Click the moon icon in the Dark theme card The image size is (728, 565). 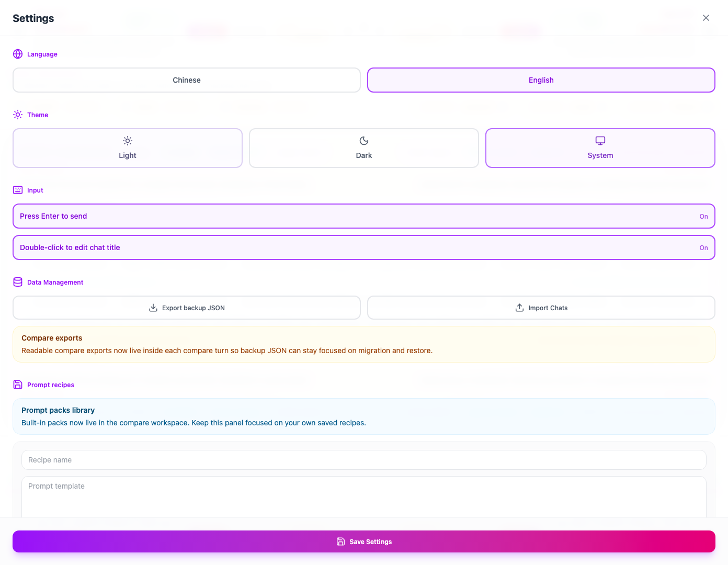364,140
